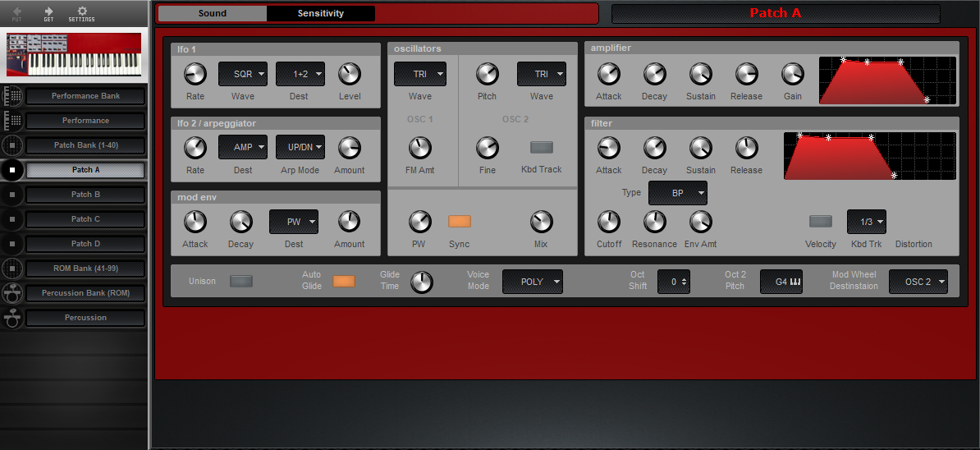The width and height of the screenshot is (980, 450).
Task: Select Patch B in the sidebar
Action: [85, 195]
